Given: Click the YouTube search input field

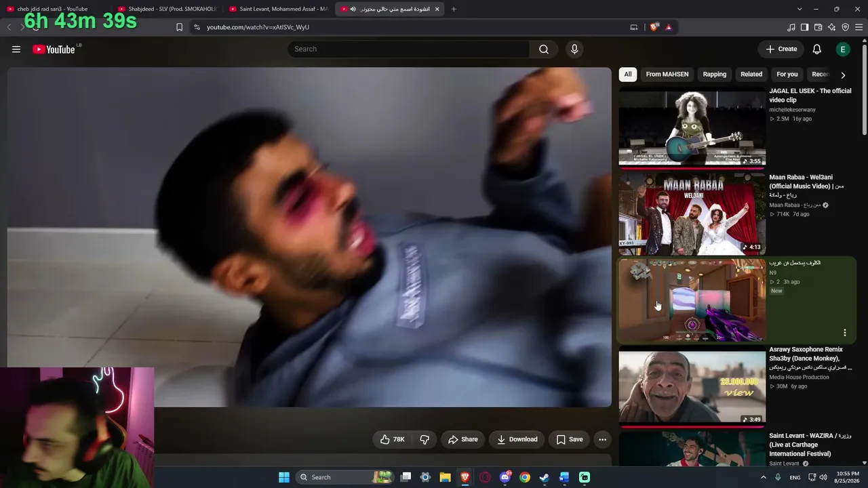Looking at the screenshot, I should tap(409, 49).
